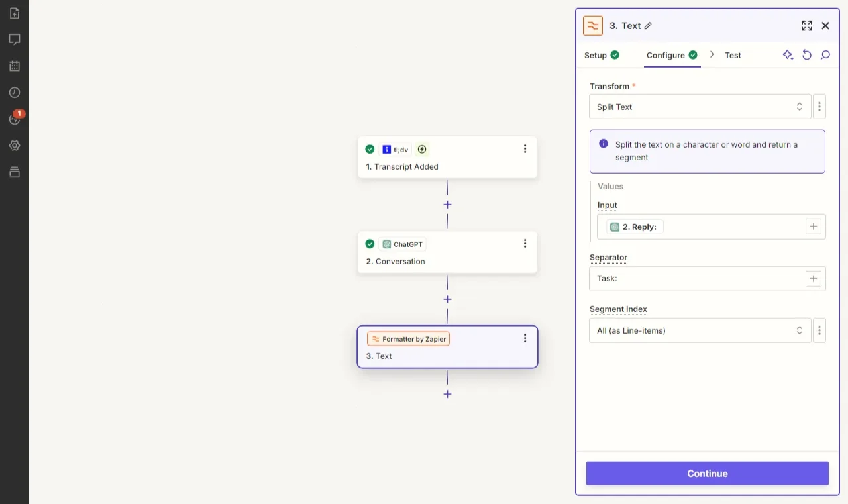The width and height of the screenshot is (848, 504).
Task: Click the green checkmark on Conversation step
Action: point(370,244)
